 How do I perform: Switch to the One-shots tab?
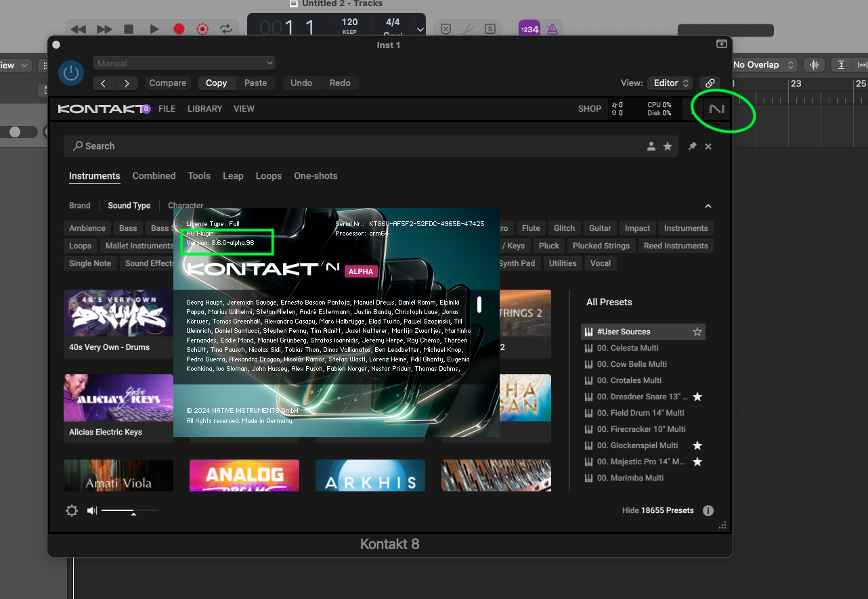316,176
